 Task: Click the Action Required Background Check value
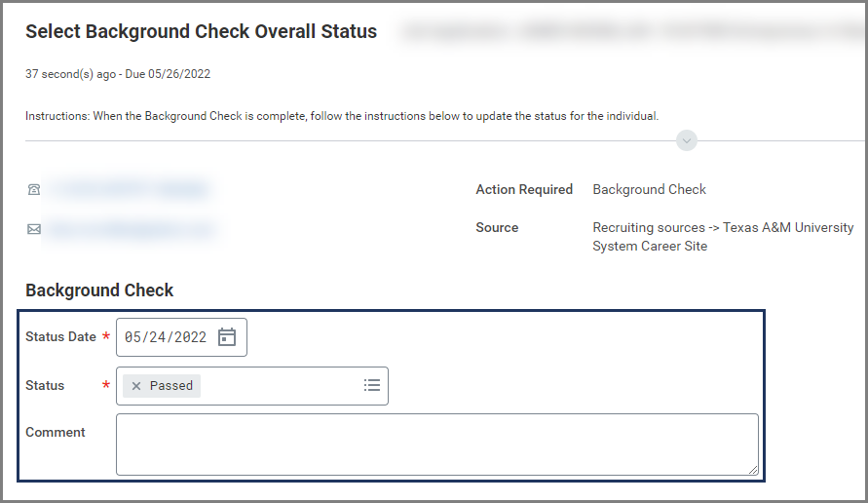click(649, 190)
